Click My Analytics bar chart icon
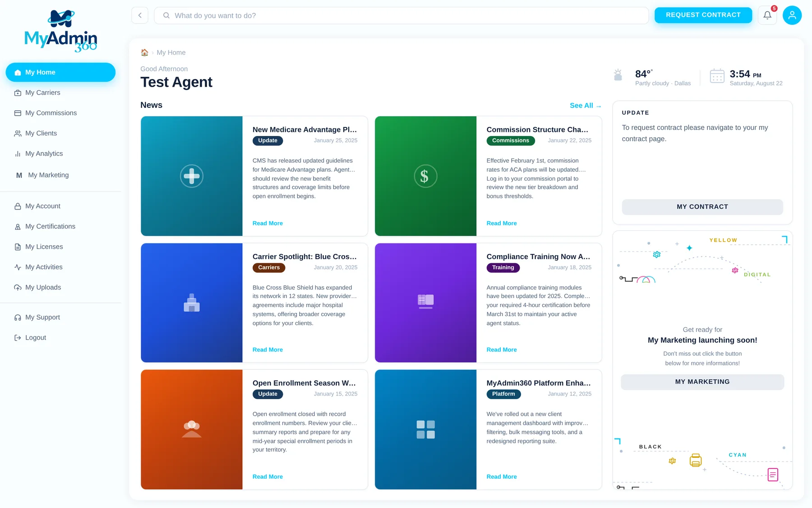This screenshot has width=812, height=508. pyautogui.click(x=18, y=154)
